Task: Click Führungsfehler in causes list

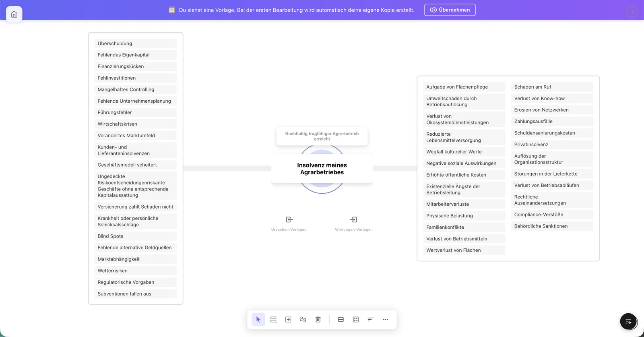Action: tap(136, 112)
